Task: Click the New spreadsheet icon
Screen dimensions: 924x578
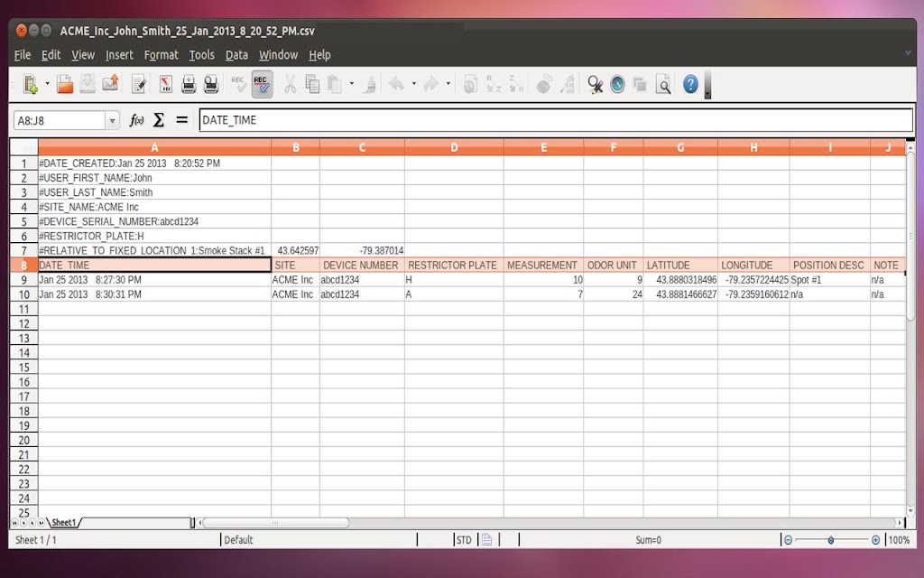Action: 30,84
